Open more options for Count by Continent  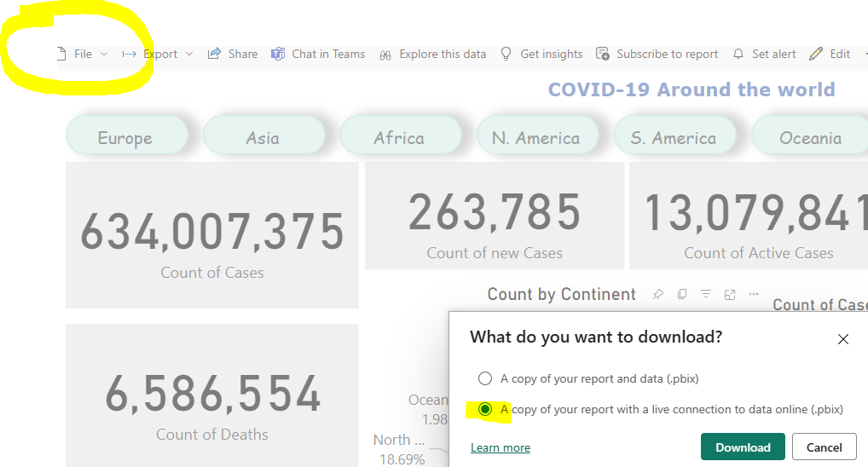(x=754, y=294)
